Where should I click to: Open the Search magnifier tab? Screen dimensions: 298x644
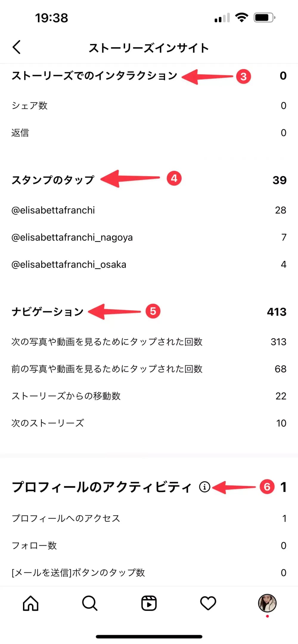(x=89, y=603)
